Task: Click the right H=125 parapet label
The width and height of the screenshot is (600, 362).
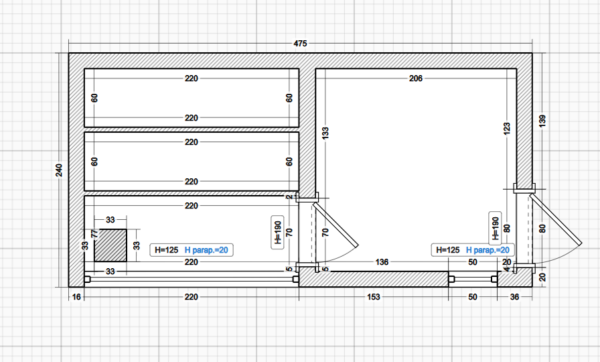Action: [x=473, y=250]
